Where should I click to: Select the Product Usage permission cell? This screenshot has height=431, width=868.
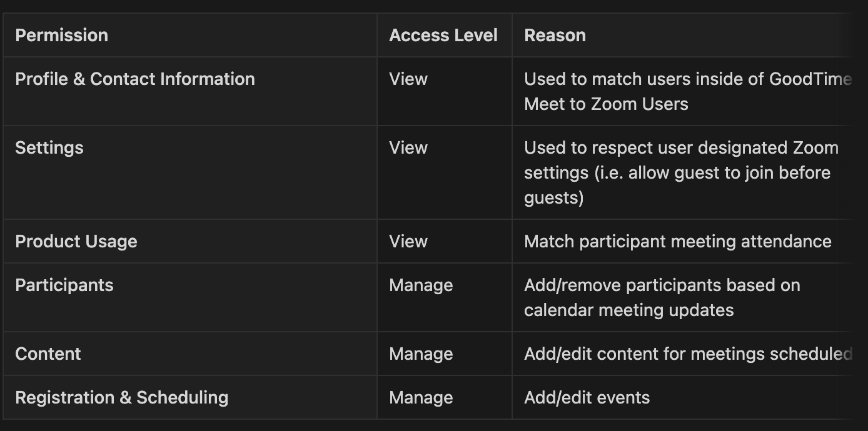point(76,242)
